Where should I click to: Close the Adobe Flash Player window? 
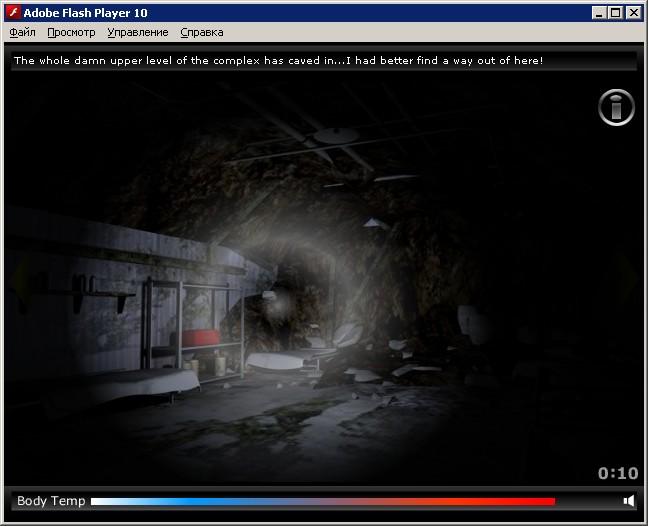click(x=632, y=13)
